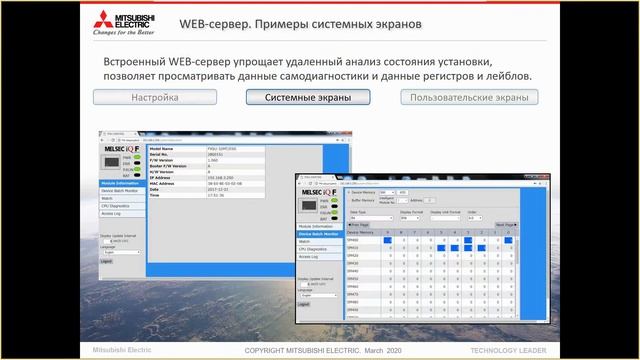Click device number field beside device type dropdown
This screenshot has width=640, height=360.
pos(402,192)
